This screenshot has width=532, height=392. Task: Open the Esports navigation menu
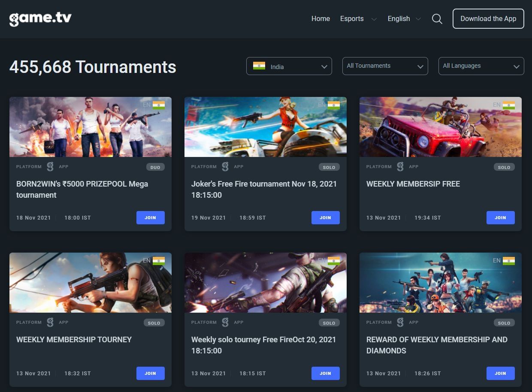coord(358,19)
